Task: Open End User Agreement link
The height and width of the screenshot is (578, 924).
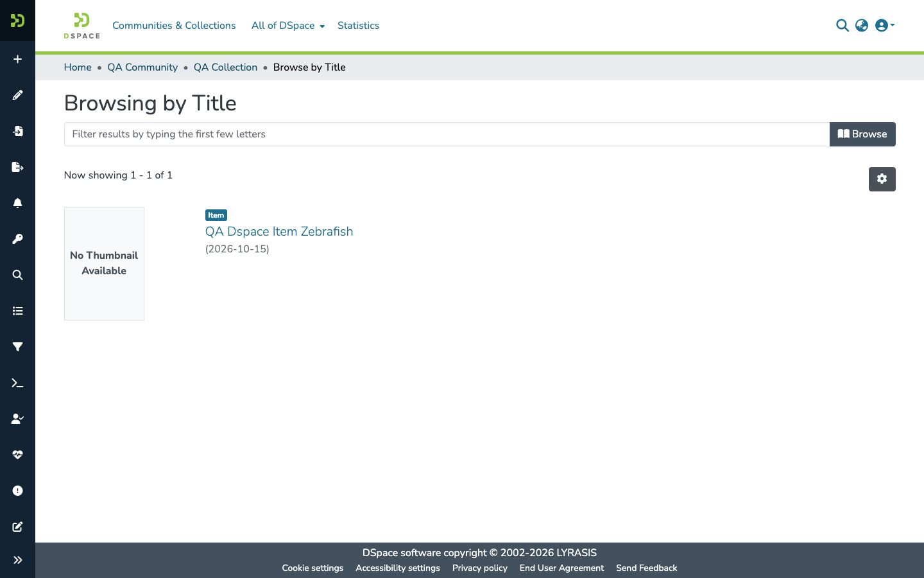Action: click(561, 568)
